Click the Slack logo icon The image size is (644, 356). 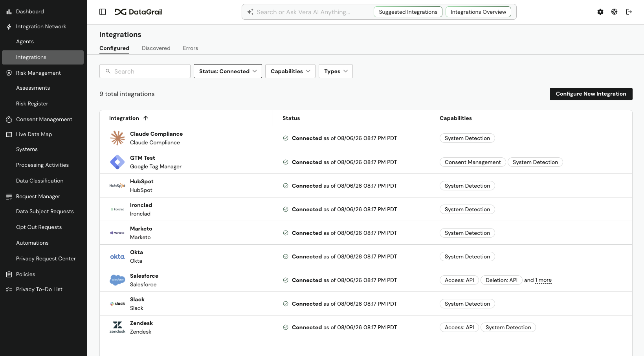(117, 304)
